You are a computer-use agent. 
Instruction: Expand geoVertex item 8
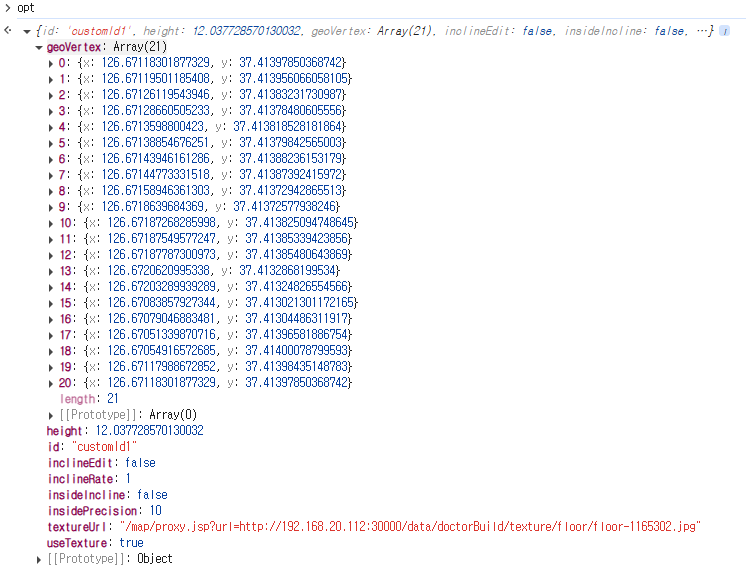click(51, 192)
